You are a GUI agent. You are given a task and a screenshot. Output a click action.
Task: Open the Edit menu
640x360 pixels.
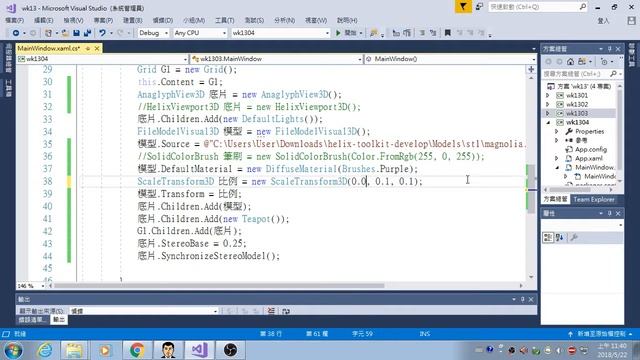44,20
